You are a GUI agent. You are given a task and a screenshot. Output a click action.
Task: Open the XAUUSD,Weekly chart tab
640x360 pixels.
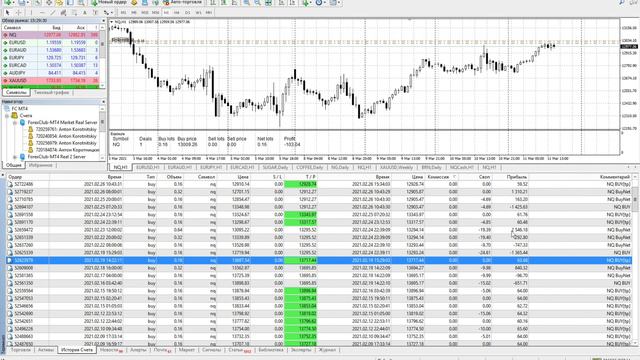click(x=396, y=167)
